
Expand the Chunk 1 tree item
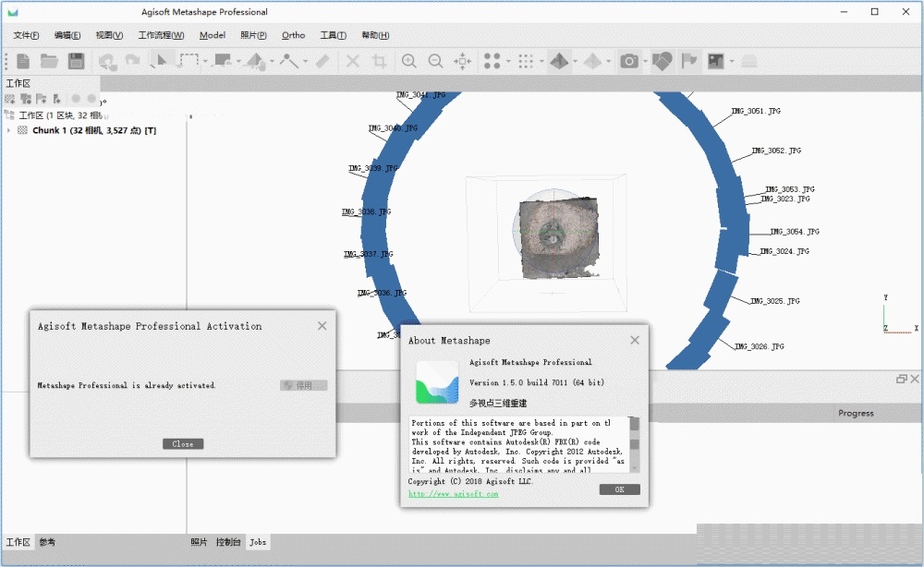click(x=9, y=130)
